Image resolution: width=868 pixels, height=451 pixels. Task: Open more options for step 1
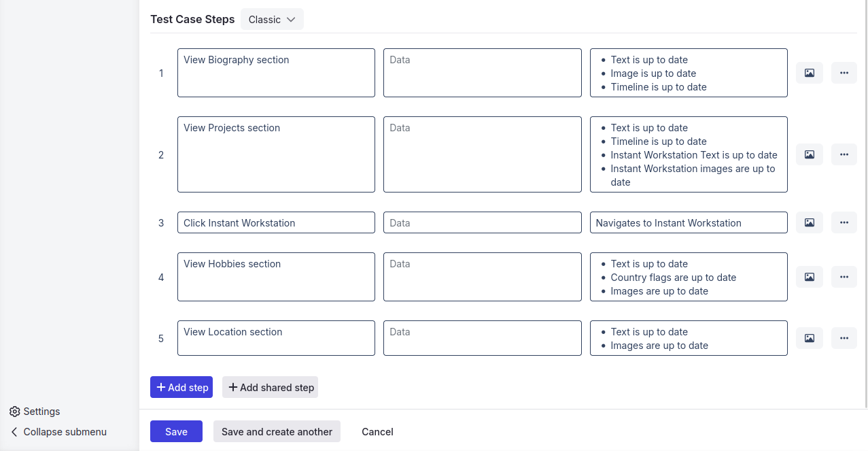pyautogui.click(x=844, y=73)
